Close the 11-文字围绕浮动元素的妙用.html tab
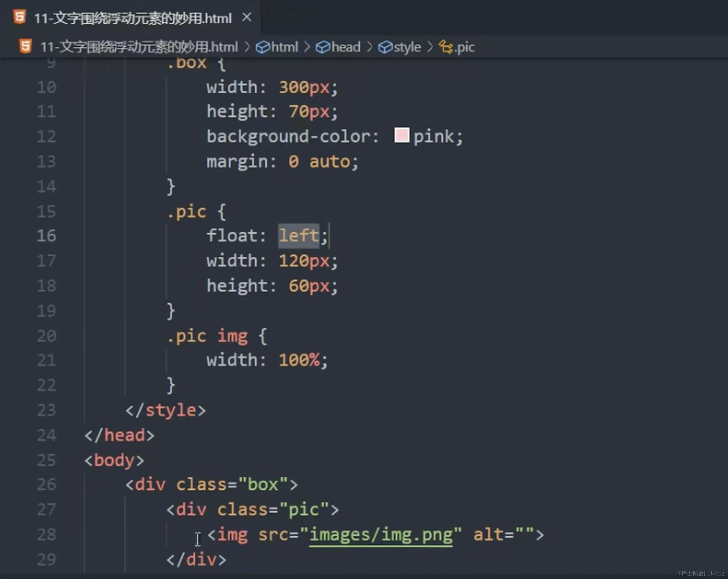This screenshot has width=728, height=579. 247,17
